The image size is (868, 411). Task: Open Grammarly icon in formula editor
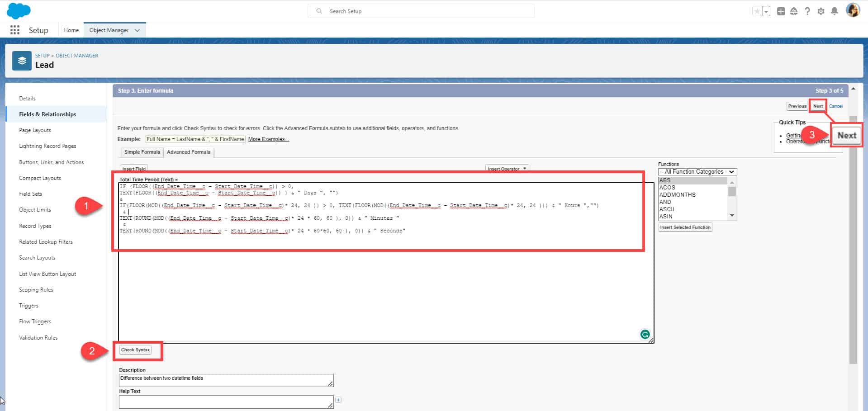[645, 335]
